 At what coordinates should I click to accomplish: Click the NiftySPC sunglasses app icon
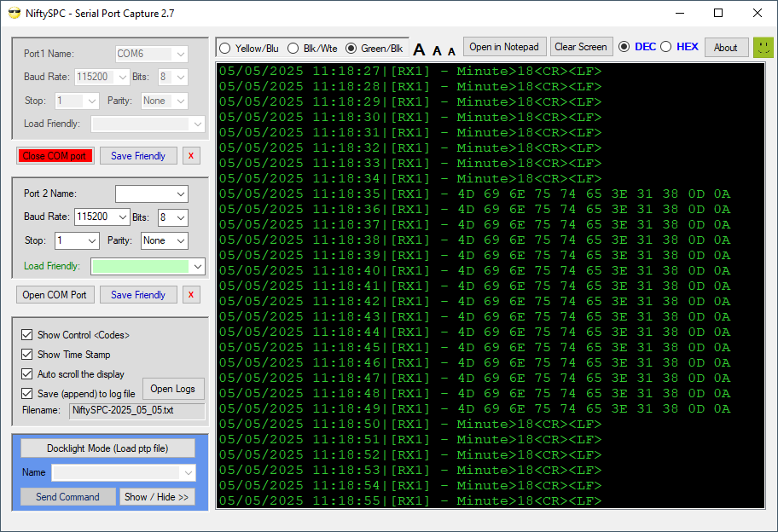point(15,14)
